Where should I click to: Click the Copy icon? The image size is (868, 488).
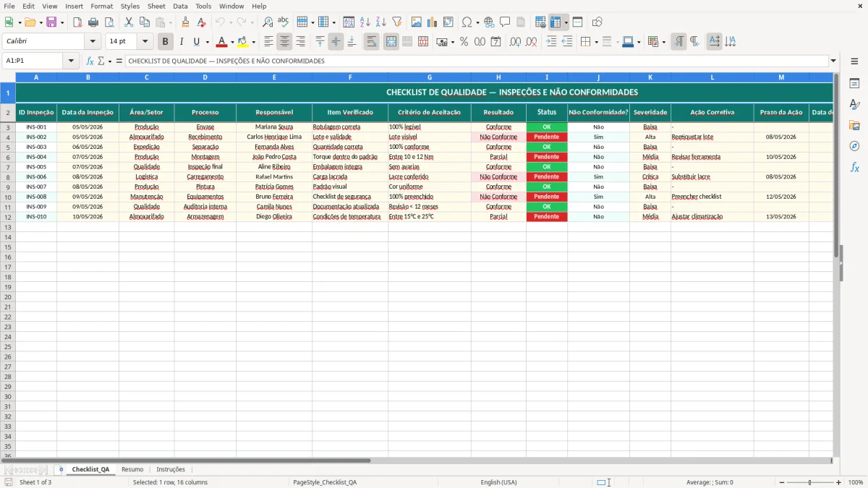point(145,22)
